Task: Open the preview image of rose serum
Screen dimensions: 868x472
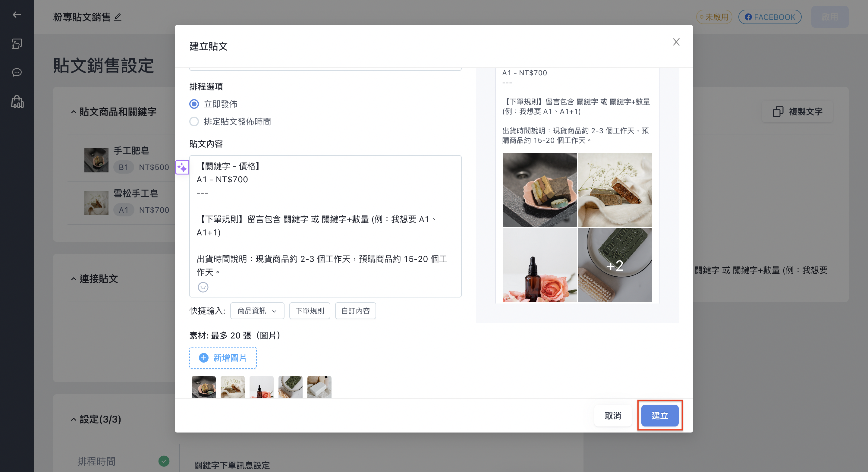Action: 539,265
